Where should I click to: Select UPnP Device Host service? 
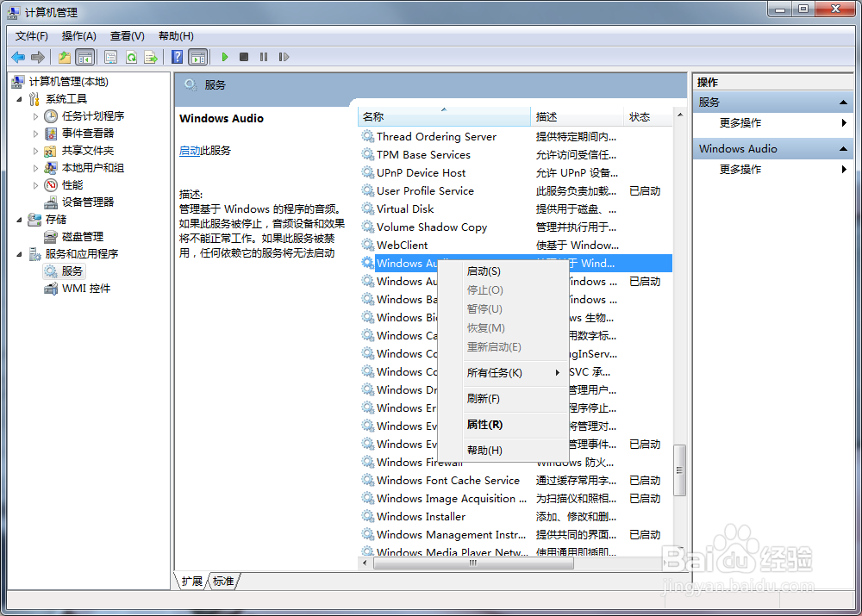pos(515,172)
